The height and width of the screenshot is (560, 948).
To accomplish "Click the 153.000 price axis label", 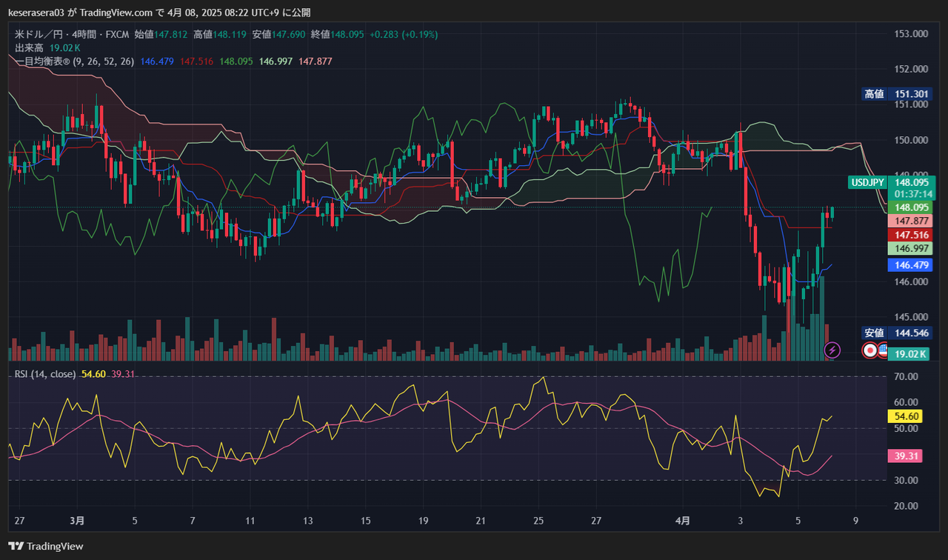I will [x=912, y=34].
